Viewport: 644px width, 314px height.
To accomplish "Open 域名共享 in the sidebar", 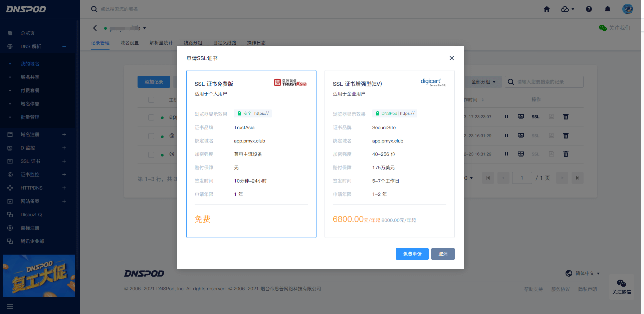I will click(30, 77).
